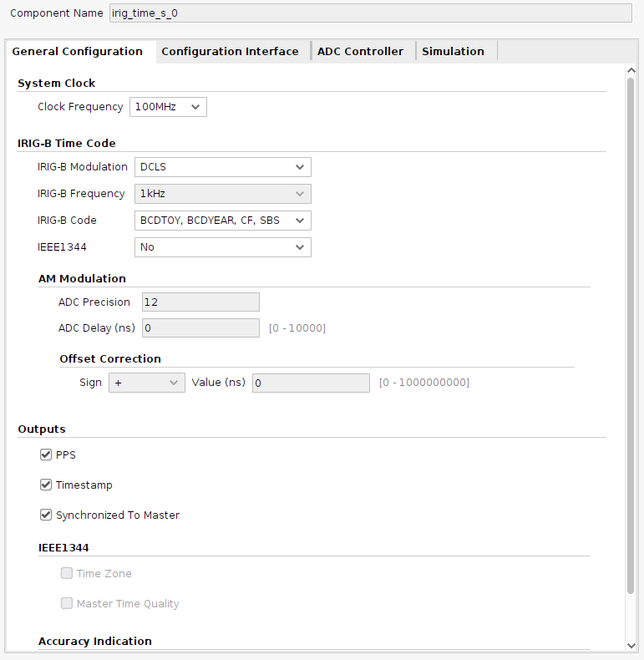
Task: Open the Clock Frequency dropdown
Action: point(168,107)
